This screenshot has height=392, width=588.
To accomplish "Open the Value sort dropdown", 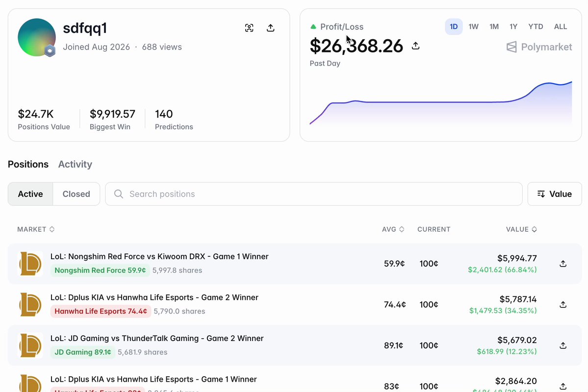I will 554,194.
